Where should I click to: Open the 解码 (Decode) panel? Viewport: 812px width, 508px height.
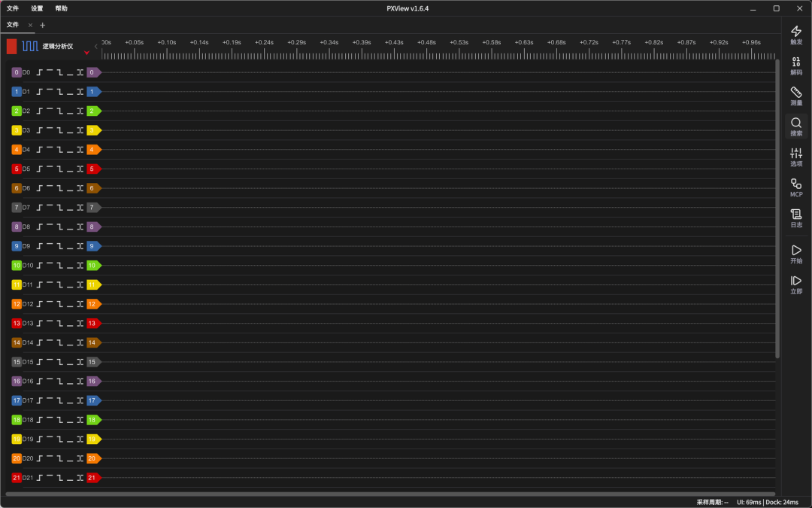796,65
